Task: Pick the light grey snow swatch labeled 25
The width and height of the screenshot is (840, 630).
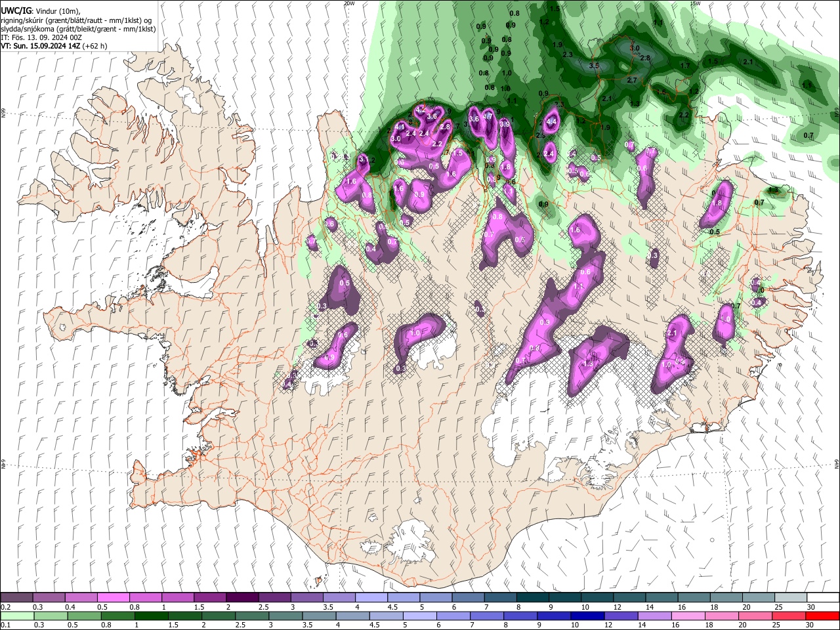Action: (791, 598)
